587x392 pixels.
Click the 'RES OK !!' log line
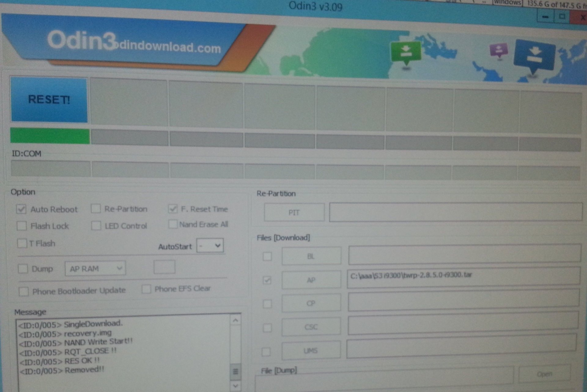coord(60,361)
